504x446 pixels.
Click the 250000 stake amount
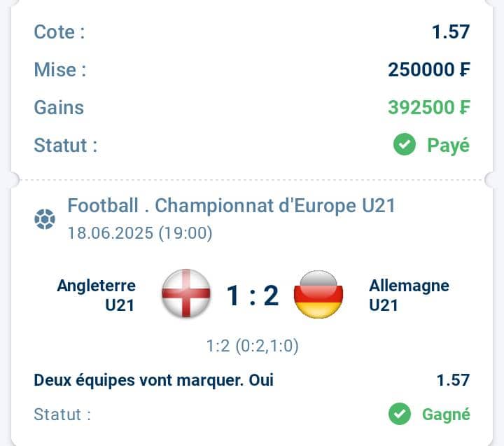click(x=429, y=70)
